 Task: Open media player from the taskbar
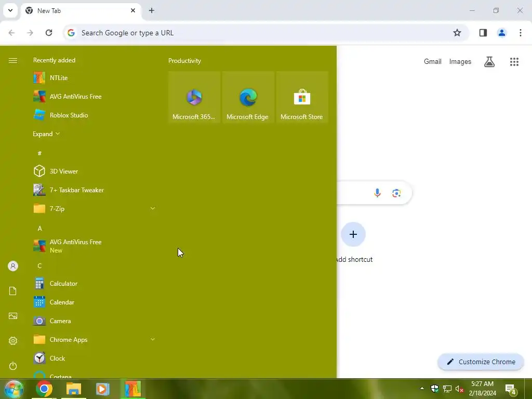pyautogui.click(x=102, y=389)
